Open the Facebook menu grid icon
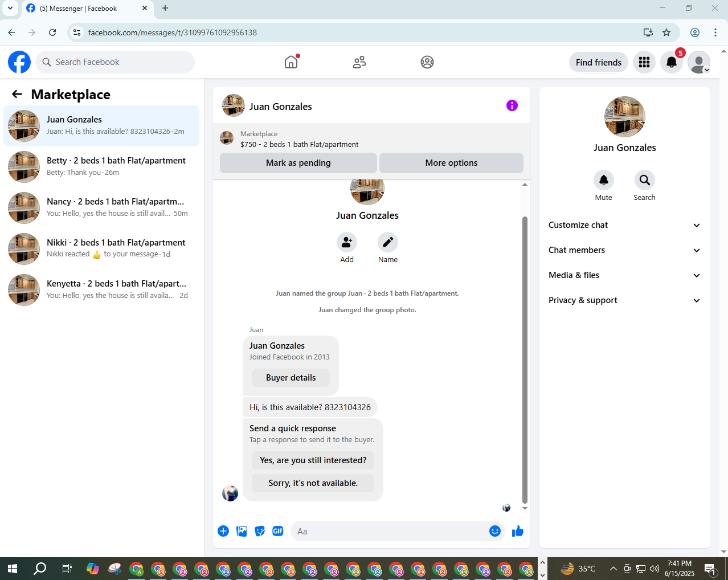The image size is (728, 580). 644,62
